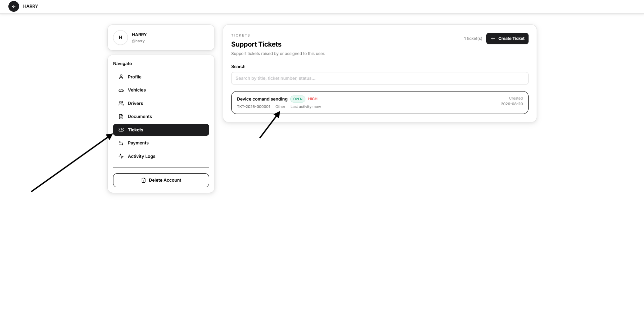The image size is (644, 314).
Task: Click the trash icon on Delete Account
Action: tap(144, 180)
